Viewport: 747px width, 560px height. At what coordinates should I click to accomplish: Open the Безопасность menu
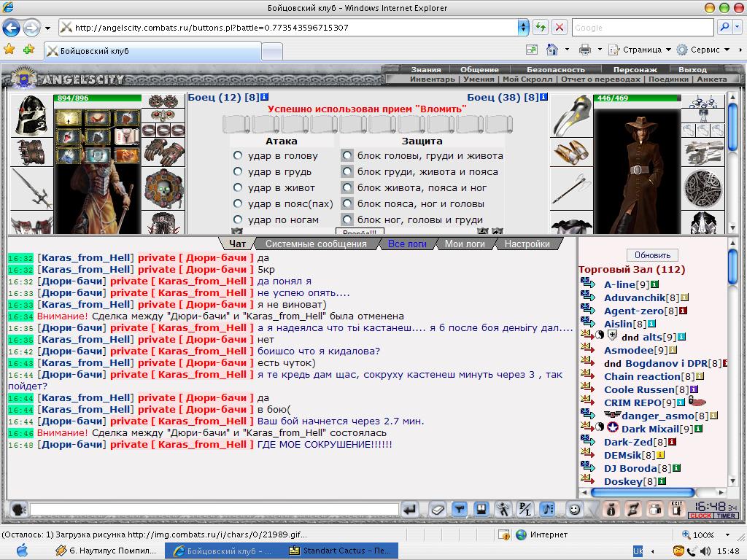tap(555, 69)
